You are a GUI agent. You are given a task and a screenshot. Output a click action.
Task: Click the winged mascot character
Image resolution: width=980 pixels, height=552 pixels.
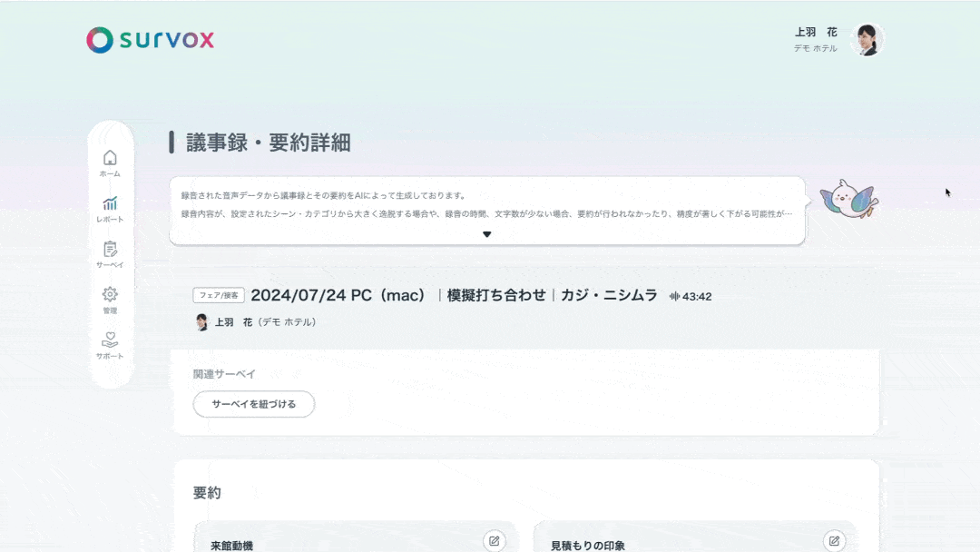(x=846, y=199)
